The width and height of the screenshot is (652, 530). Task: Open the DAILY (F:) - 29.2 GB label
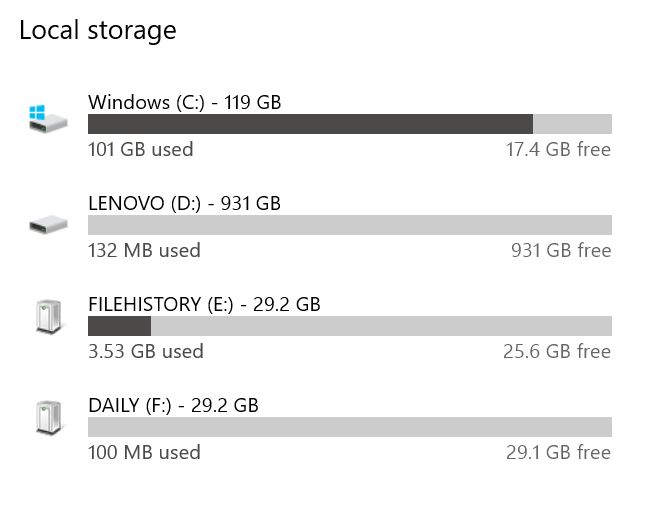pyautogui.click(x=173, y=405)
